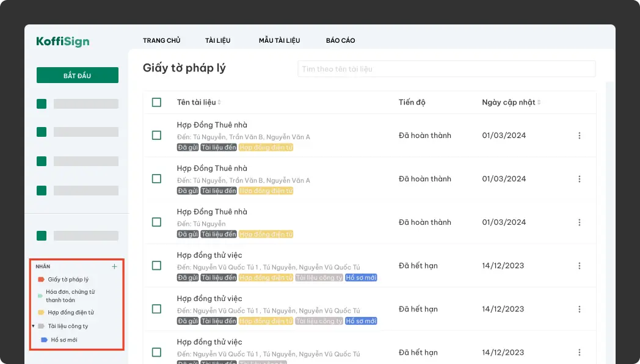This screenshot has width=640, height=364.
Task: Switch to the TÀI LIỆU tab
Action: pyautogui.click(x=217, y=40)
